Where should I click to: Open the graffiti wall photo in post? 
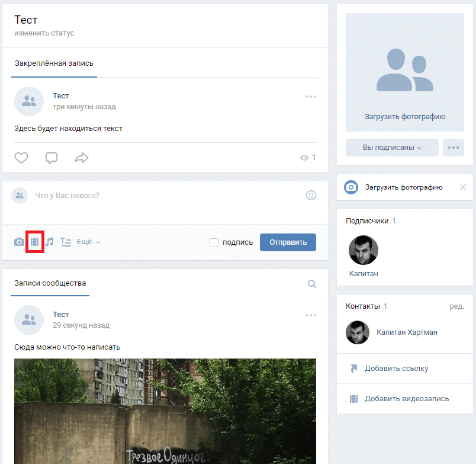[x=165, y=411]
